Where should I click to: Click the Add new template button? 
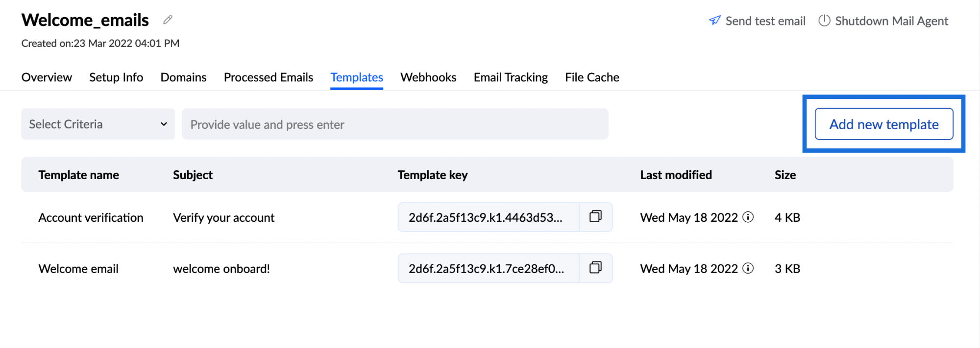(x=883, y=124)
